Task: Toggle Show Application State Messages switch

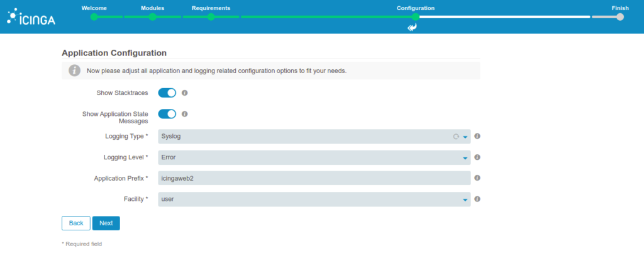Action: 167,114
